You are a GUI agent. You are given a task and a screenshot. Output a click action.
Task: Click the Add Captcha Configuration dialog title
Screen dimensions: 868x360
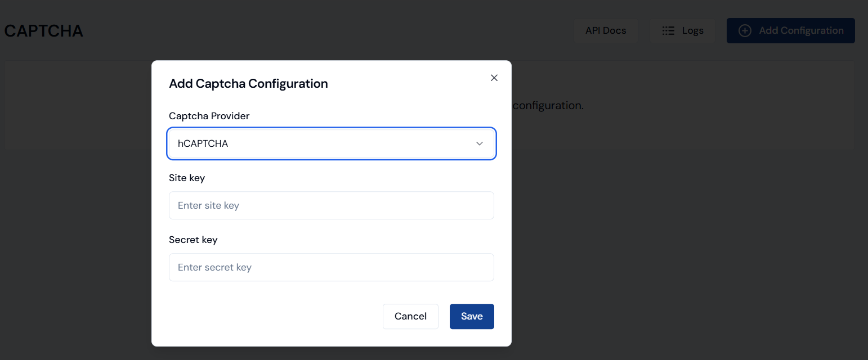[x=248, y=84]
